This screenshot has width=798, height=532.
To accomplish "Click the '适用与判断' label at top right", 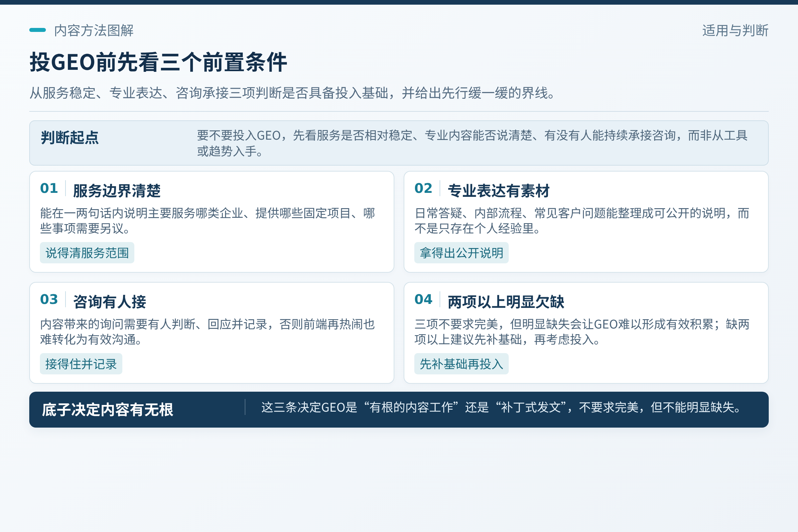I will coord(735,31).
